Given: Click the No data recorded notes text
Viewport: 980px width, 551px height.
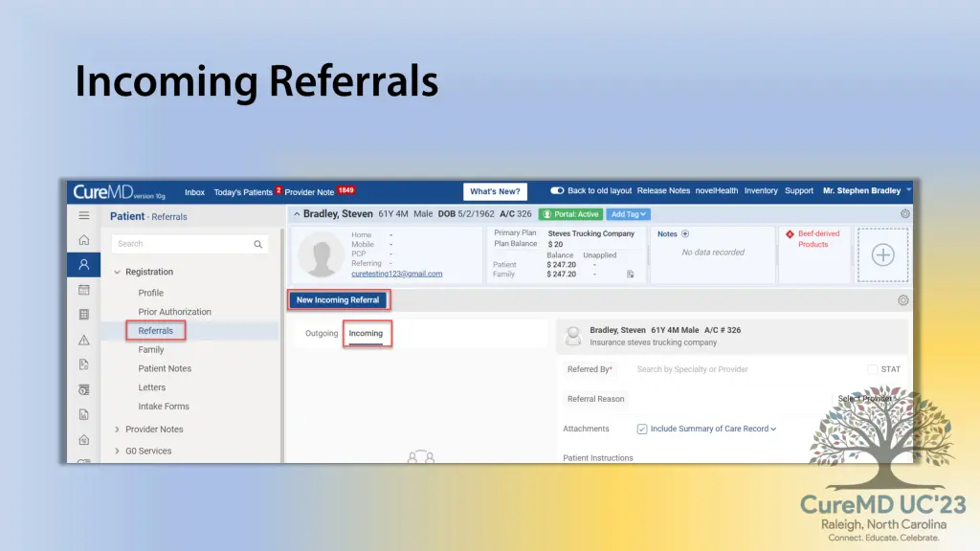Looking at the screenshot, I should click(713, 253).
